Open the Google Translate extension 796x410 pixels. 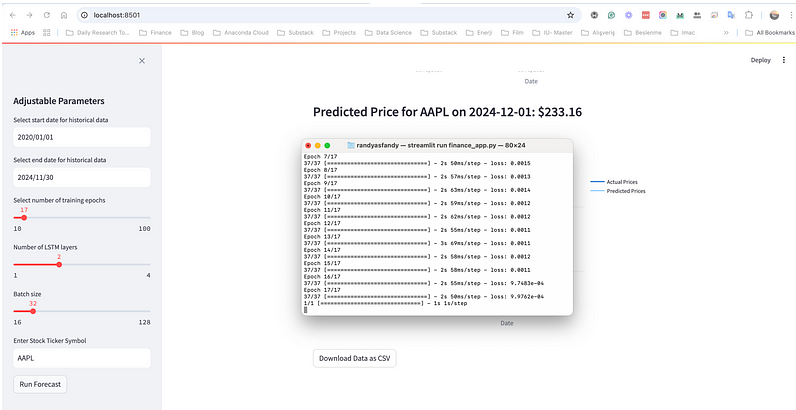[x=731, y=15]
